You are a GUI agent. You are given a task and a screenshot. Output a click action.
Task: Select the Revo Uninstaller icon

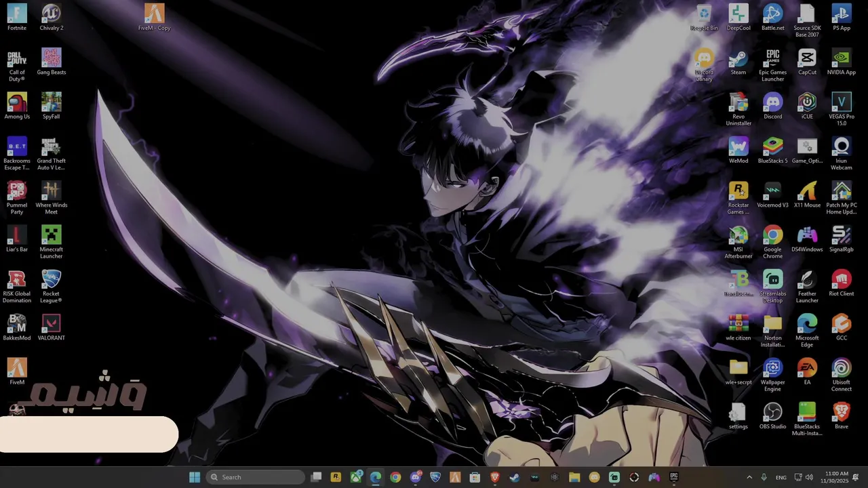click(x=738, y=110)
